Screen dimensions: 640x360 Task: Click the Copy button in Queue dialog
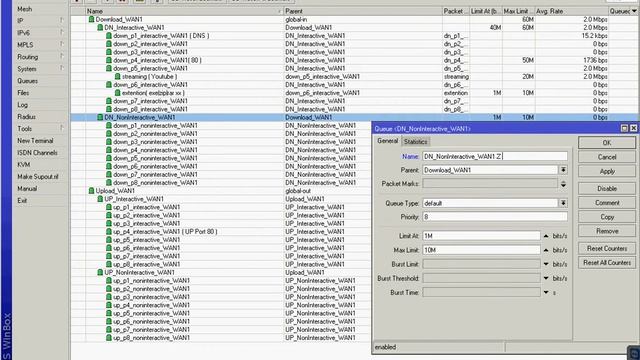click(607, 217)
